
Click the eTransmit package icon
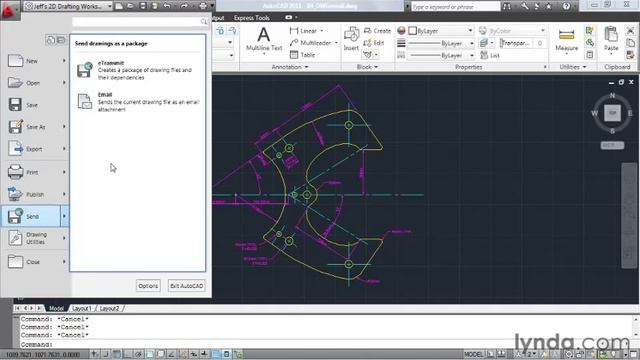pyautogui.click(x=85, y=70)
